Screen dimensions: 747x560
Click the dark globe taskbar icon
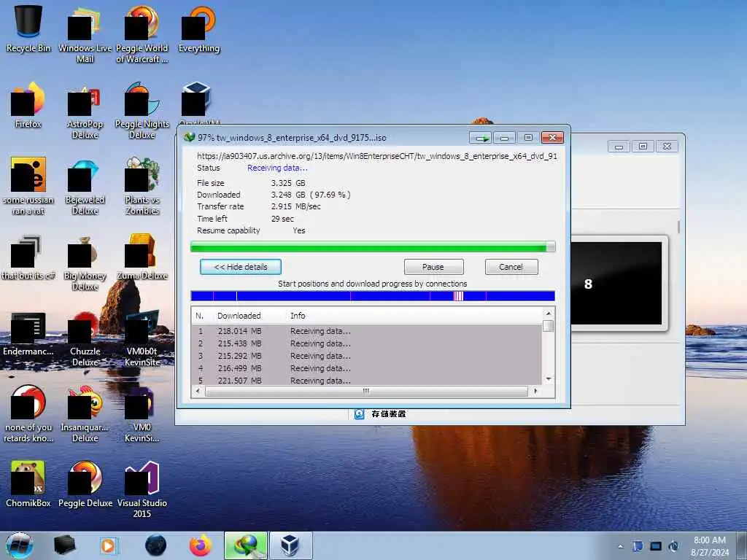[155, 545]
